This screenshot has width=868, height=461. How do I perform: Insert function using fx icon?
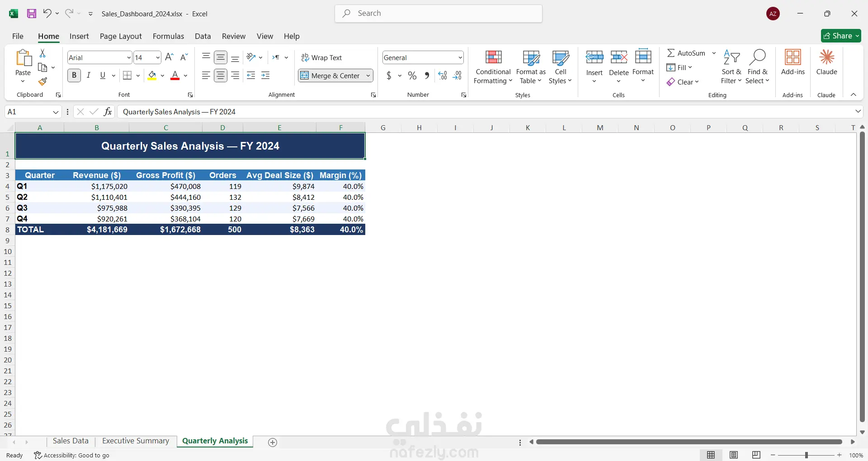[108, 112]
